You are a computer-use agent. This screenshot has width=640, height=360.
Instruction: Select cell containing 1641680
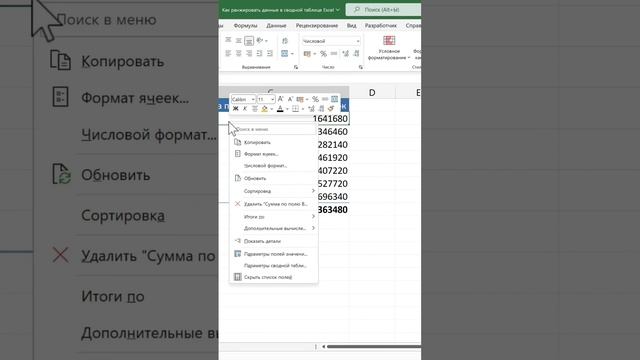click(330, 119)
